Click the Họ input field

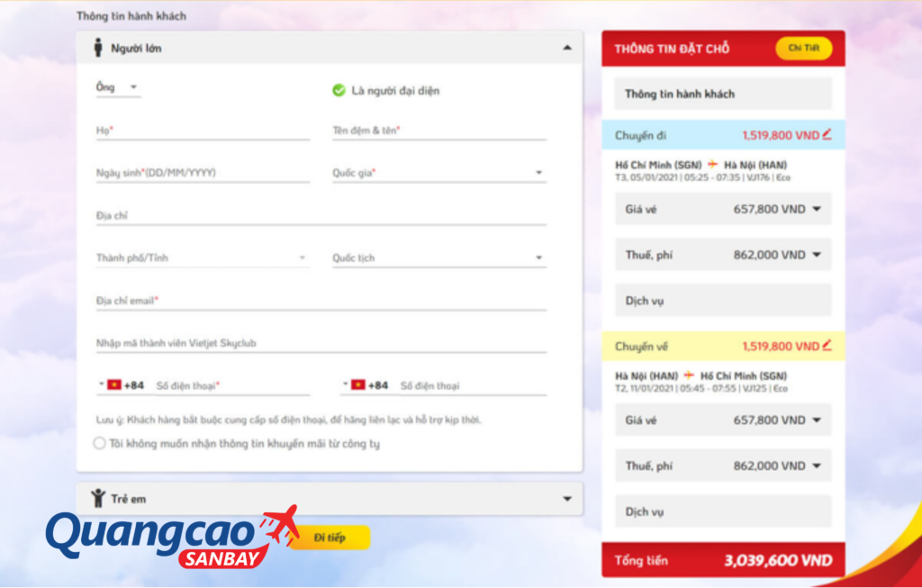click(203, 131)
